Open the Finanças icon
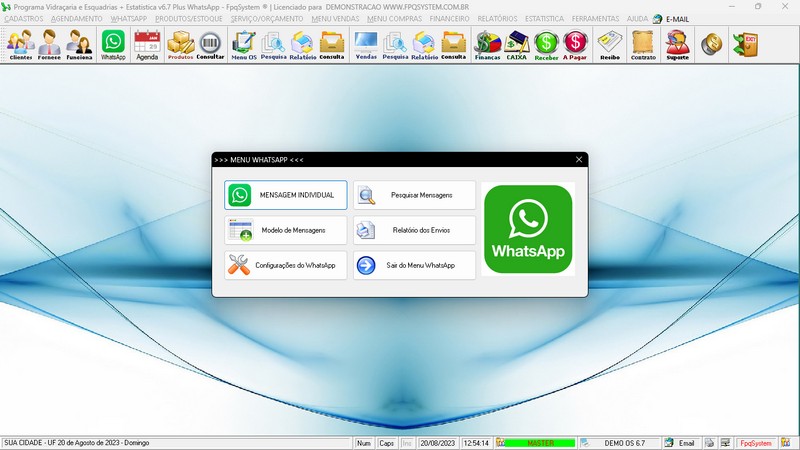The width and height of the screenshot is (800, 450). (x=487, y=45)
